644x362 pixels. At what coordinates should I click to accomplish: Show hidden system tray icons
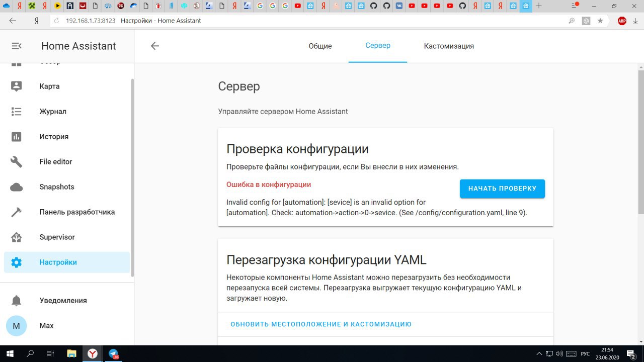tap(539, 353)
